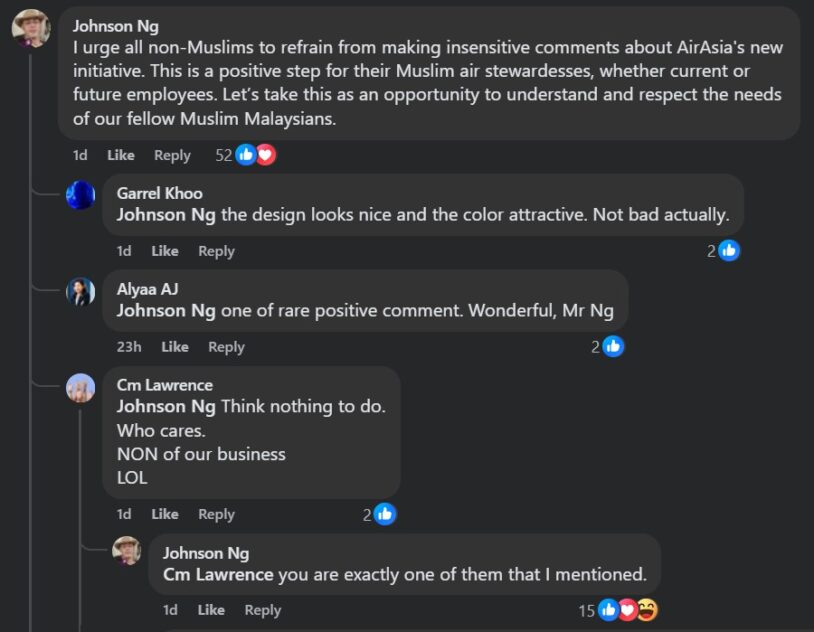Click the Johnson Ng mention in Alyaa AJ's comment
Image resolution: width=814 pixels, height=632 pixels.
[x=166, y=311]
